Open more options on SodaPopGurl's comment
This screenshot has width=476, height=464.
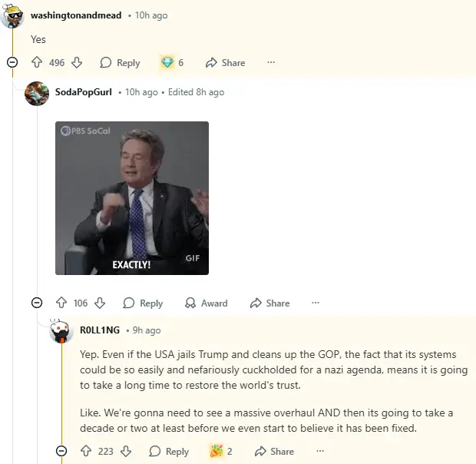coord(316,303)
